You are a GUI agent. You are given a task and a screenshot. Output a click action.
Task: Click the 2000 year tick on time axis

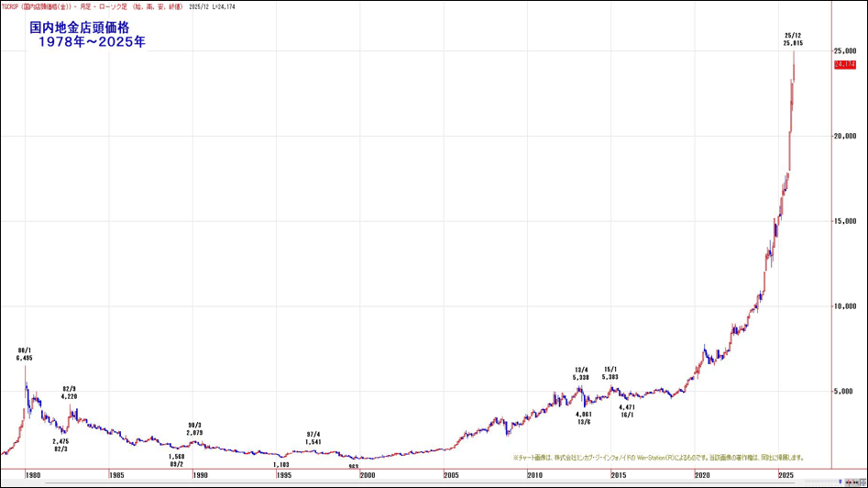[367, 475]
